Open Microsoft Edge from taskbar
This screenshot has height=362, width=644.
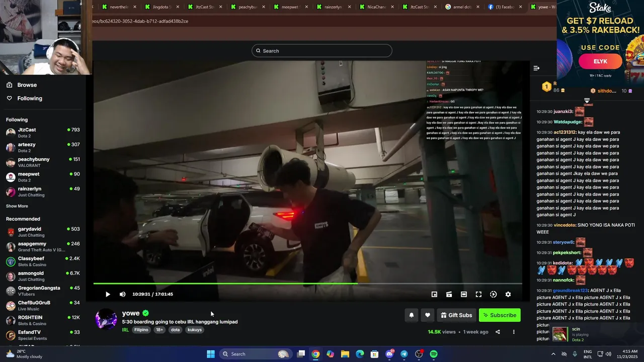[x=360, y=354]
